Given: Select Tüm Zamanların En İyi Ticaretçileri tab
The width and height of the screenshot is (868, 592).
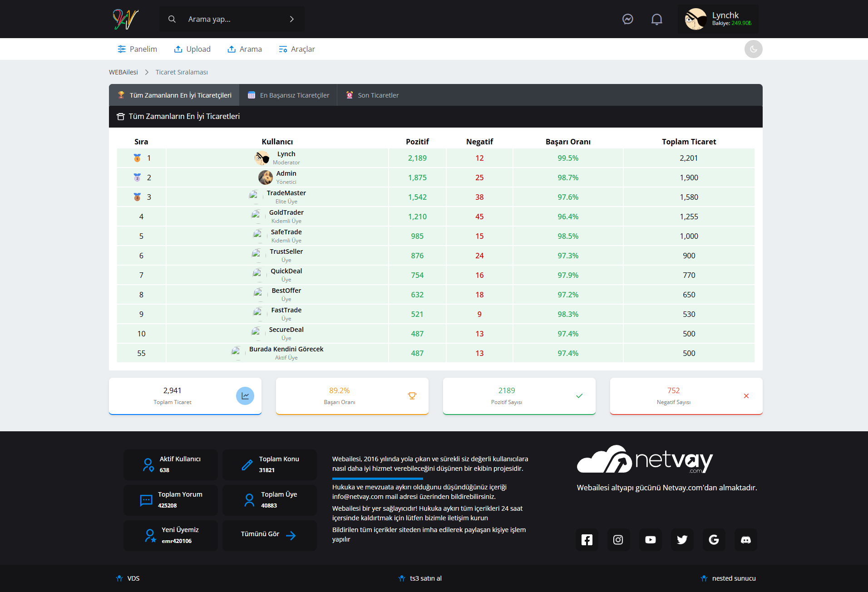Looking at the screenshot, I should coord(174,95).
